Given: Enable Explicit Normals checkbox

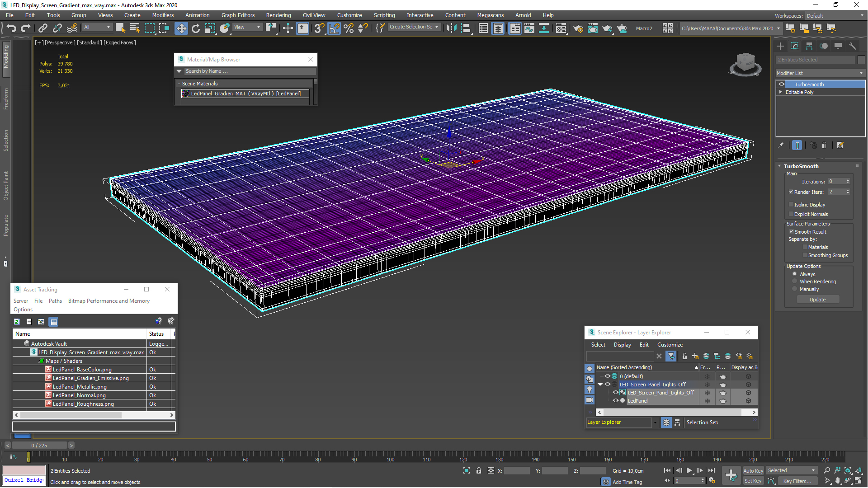Looking at the screenshot, I should [791, 214].
